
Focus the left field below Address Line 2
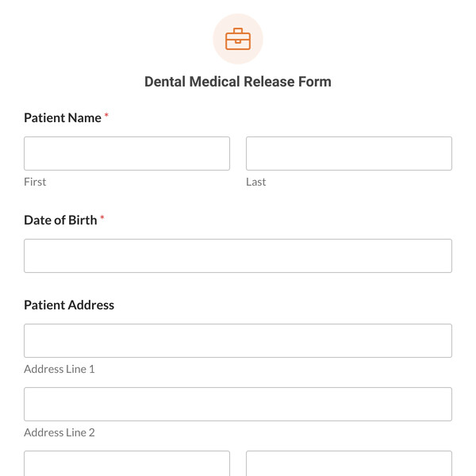(127, 464)
